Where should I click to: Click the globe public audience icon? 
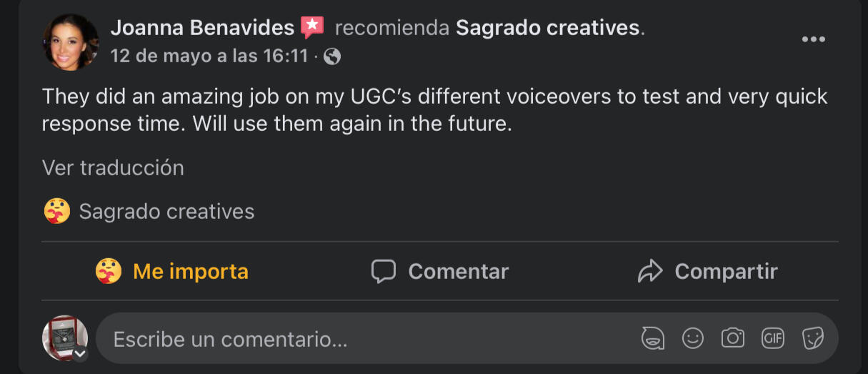point(332,56)
